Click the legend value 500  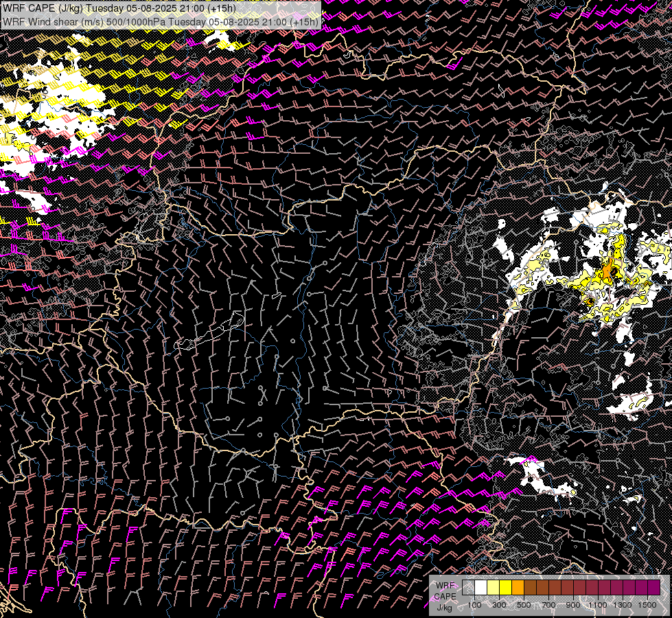[x=524, y=605]
